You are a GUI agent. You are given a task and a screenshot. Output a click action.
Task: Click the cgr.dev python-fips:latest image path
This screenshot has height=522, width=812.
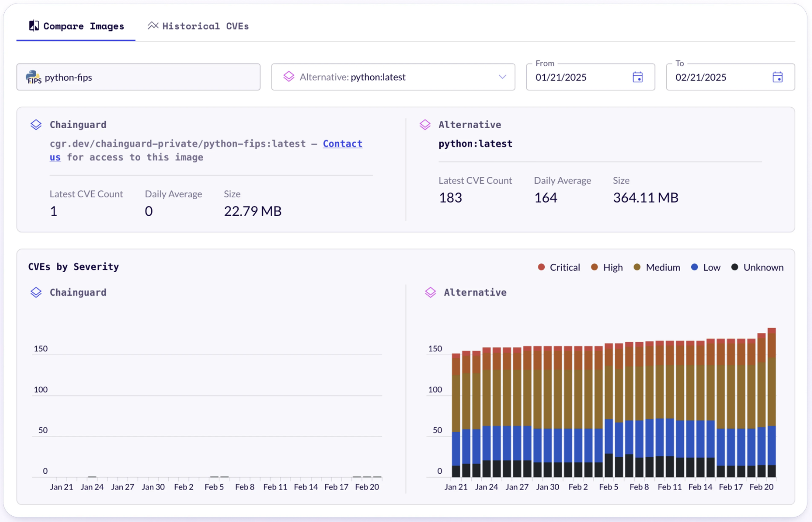point(178,144)
